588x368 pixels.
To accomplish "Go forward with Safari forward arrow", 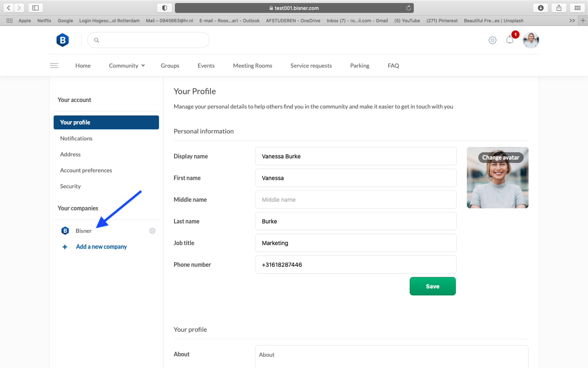I will (x=19, y=8).
